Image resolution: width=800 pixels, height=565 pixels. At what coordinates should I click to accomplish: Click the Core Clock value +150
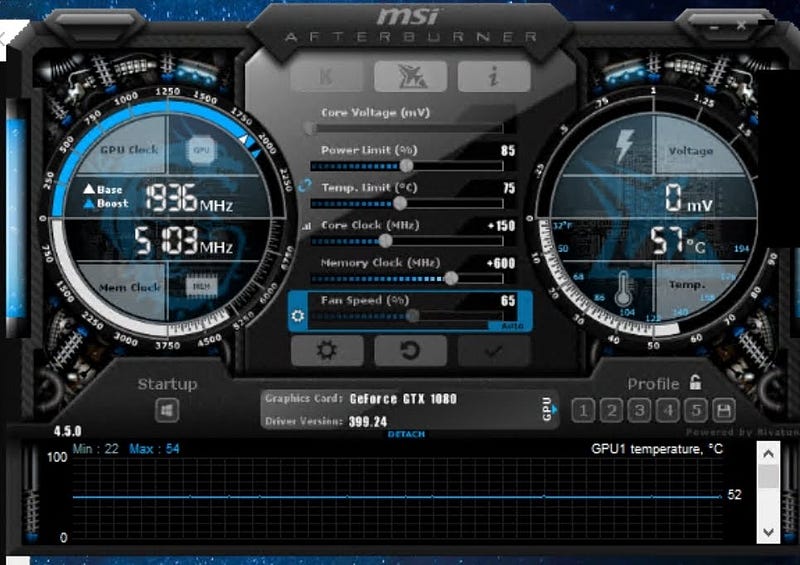[x=501, y=226]
